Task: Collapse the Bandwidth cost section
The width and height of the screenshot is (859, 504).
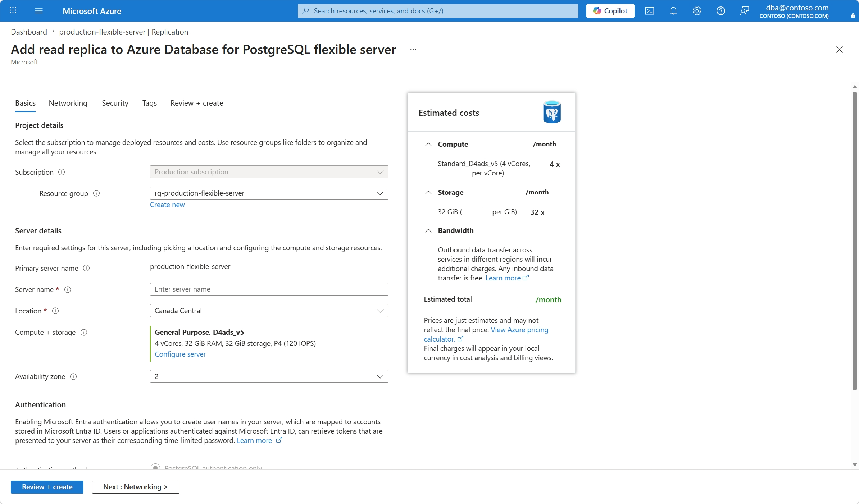Action: click(x=428, y=230)
